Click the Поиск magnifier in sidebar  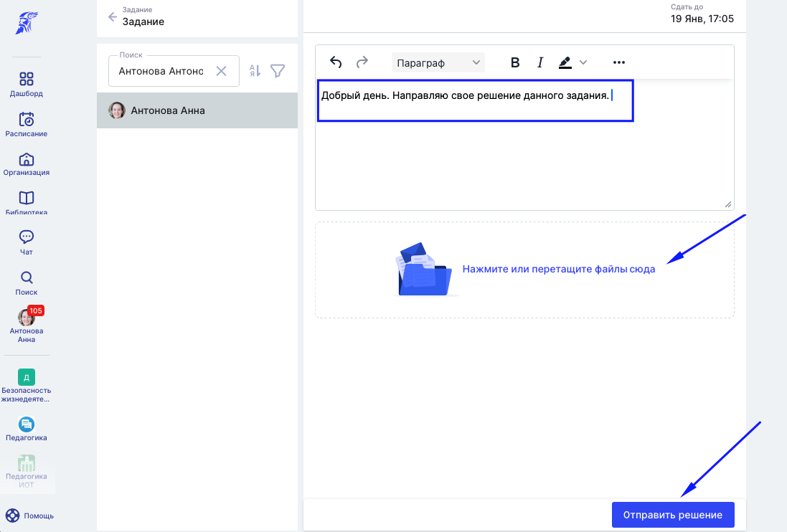pos(26,277)
